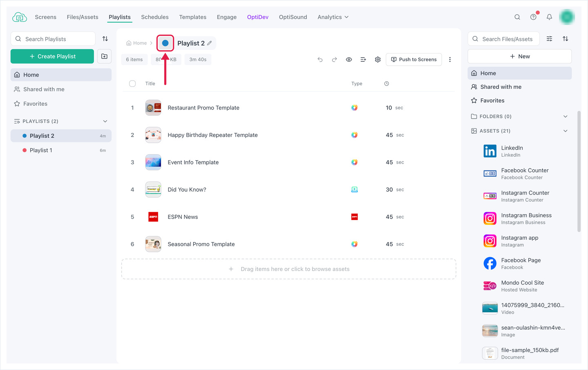
Task: Collapse the FOLDERS (0) section
Action: pos(566,117)
